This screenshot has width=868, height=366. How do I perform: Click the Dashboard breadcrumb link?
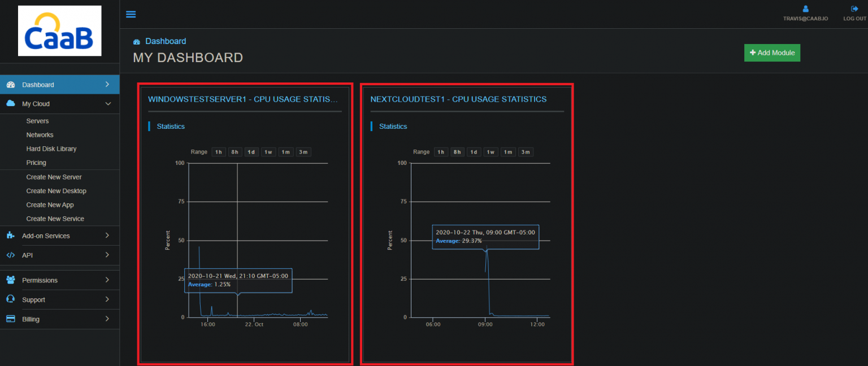coord(166,41)
